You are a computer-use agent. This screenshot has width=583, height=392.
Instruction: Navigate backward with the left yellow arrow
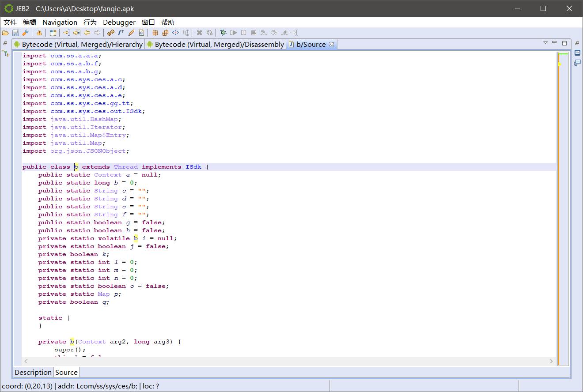87,33
